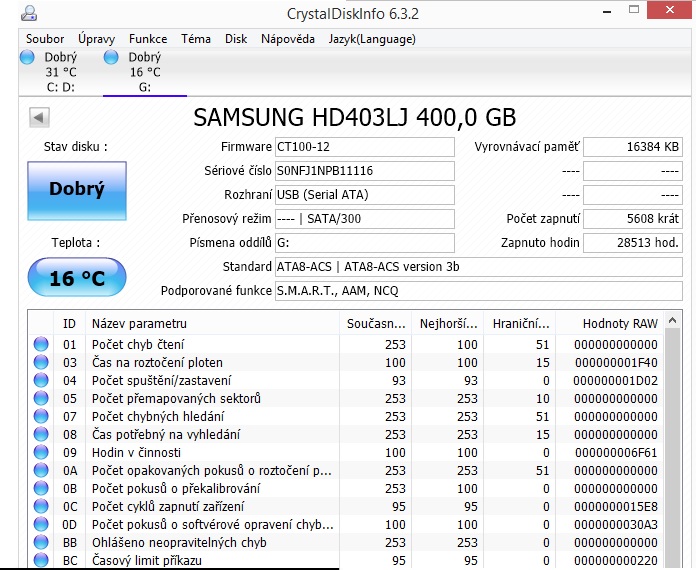The width and height of the screenshot is (696, 570).
Task: Click status orb for Ohlášeno neopravitelných chyb
Action: click(x=41, y=542)
